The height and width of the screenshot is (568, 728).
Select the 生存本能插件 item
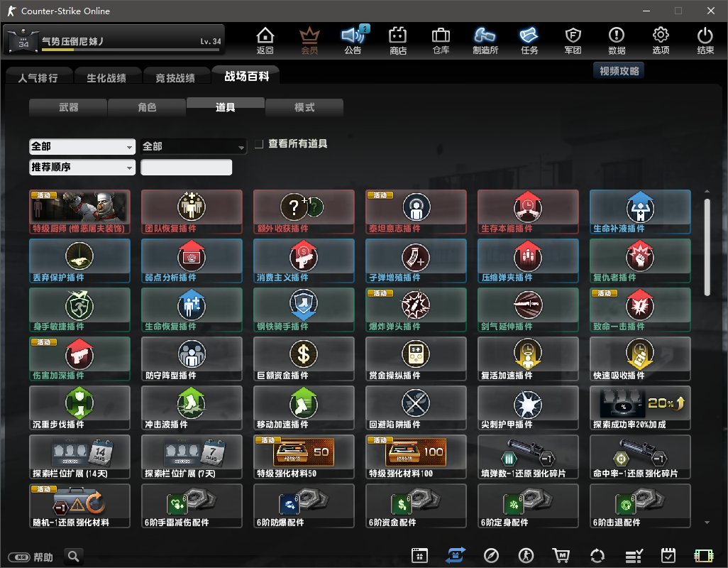tap(528, 212)
